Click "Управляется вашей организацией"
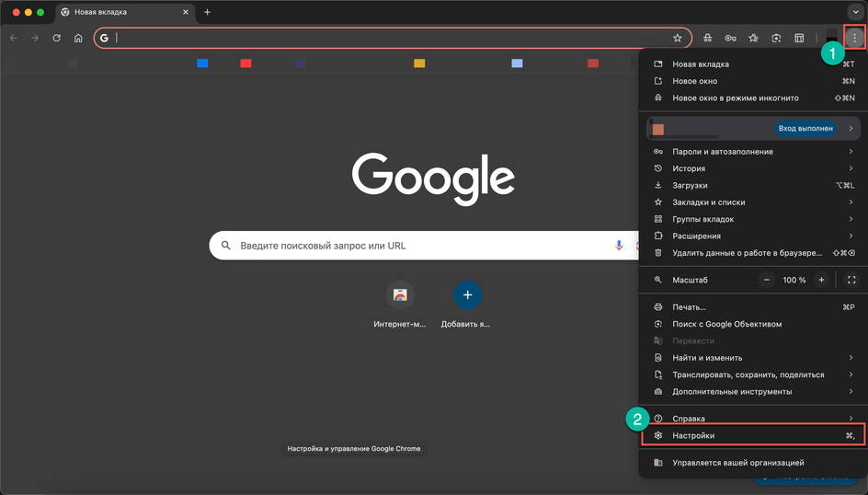Image resolution: width=868 pixels, height=495 pixels. [x=753, y=463]
